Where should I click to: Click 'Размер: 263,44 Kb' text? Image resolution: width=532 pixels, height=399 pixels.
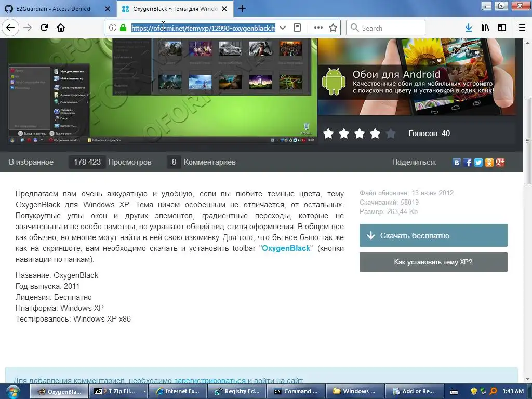[x=389, y=212]
